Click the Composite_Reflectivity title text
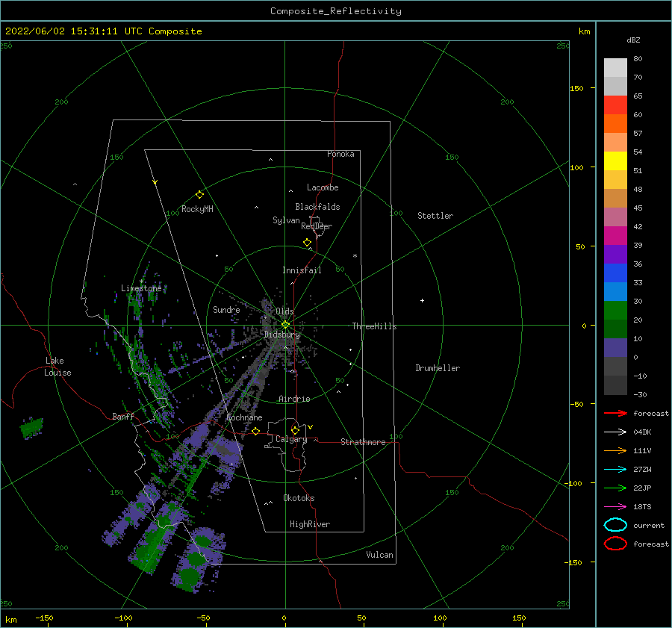 tap(336, 11)
